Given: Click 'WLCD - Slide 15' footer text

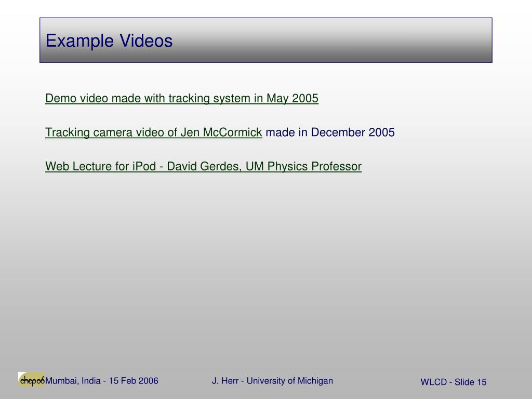Looking at the screenshot, I should point(453,382).
